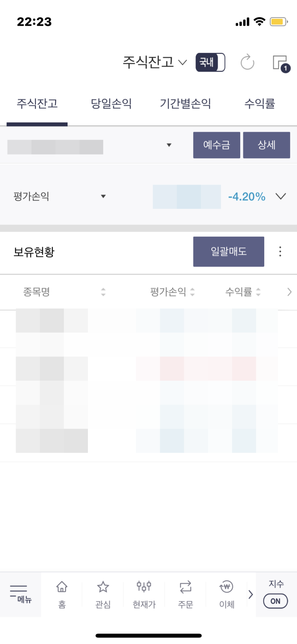Open 이체 transfer icon
This screenshot has width=297, height=644.
pyautogui.click(x=227, y=594)
